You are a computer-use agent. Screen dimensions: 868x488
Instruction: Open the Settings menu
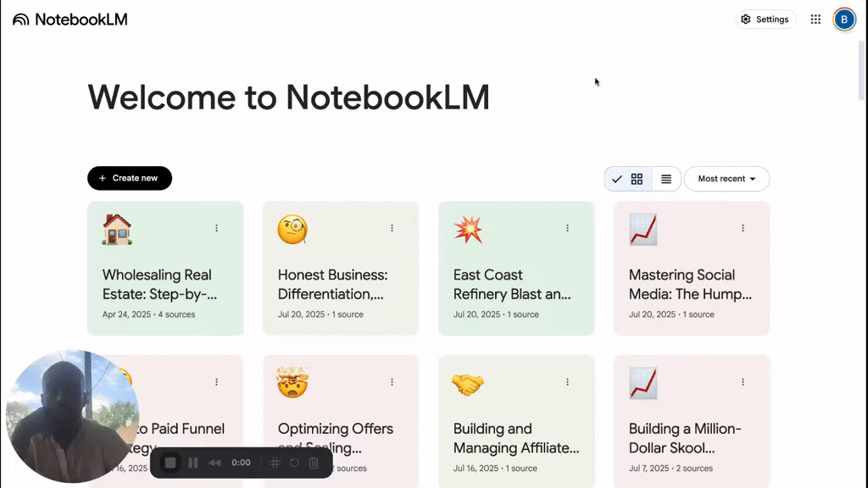point(765,19)
